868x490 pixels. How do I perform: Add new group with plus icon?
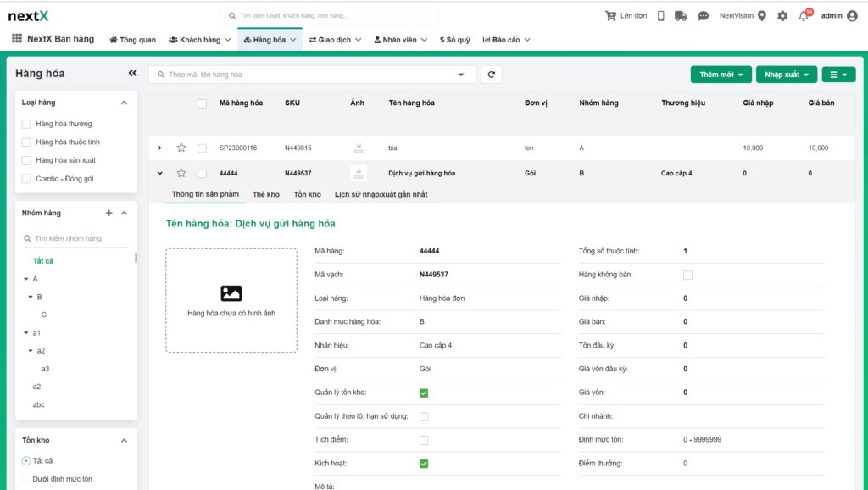coord(108,213)
